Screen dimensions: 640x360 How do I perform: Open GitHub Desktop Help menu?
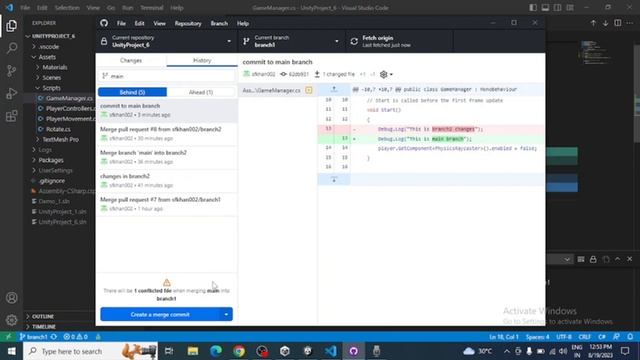point(243,23)
